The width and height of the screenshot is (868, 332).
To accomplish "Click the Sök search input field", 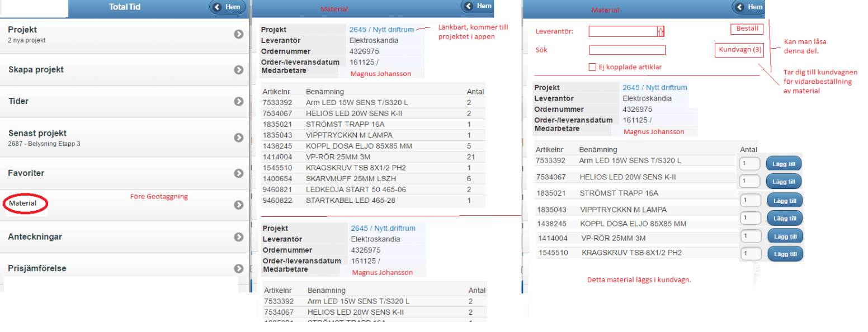I will click(627, 50).
